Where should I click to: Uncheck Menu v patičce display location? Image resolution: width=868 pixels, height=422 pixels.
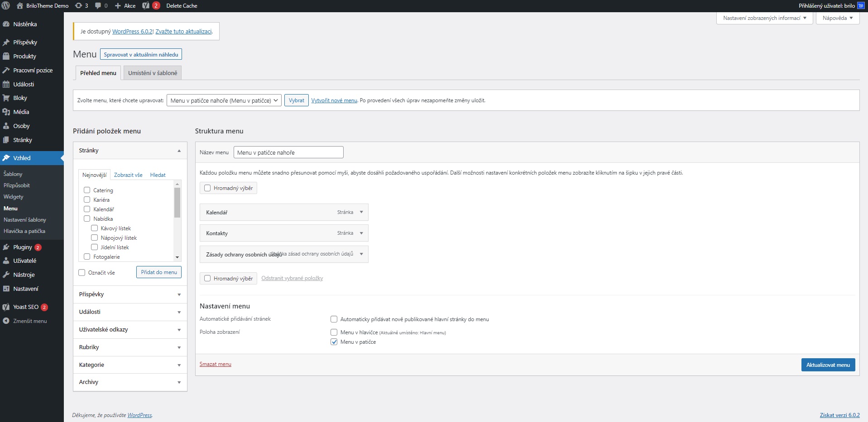[334, 342]
